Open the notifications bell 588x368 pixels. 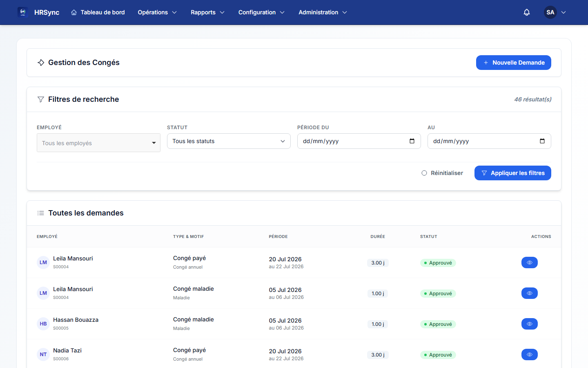click(527, 12)
